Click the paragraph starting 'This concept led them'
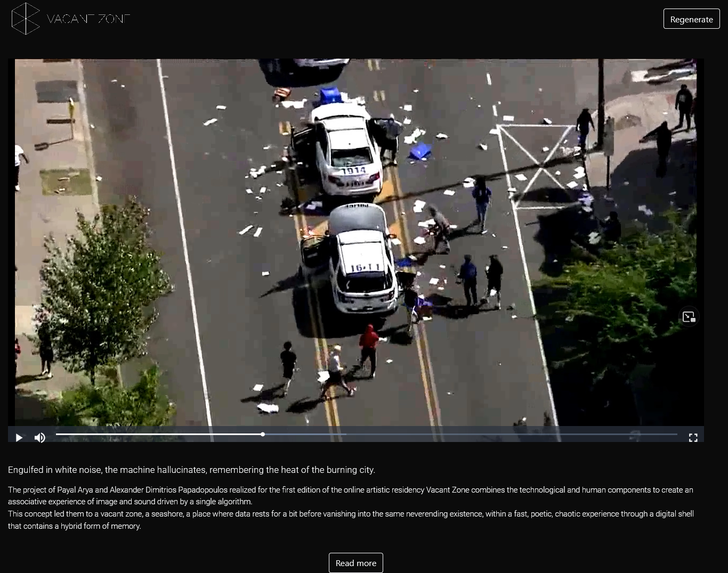This screenshot has height=573, width=728. tap(350, 520)
